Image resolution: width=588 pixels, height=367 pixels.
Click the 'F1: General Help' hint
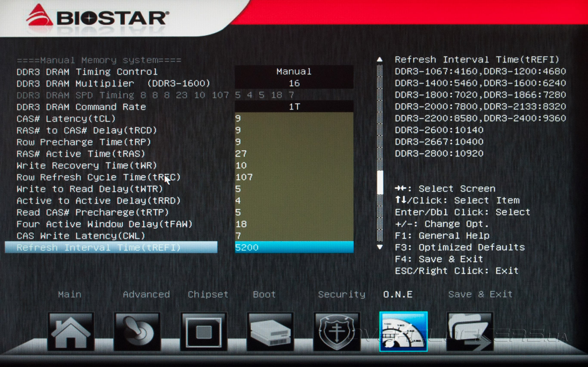(442, 236)
